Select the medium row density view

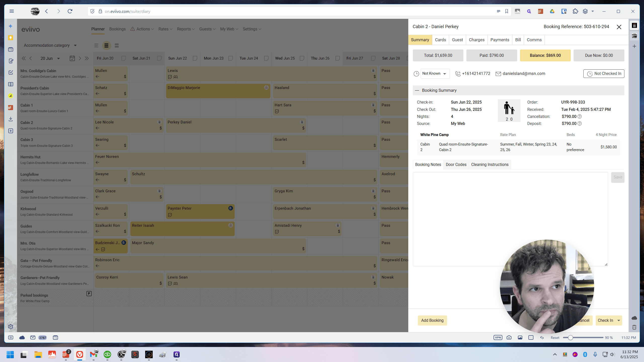coord(106,46)
